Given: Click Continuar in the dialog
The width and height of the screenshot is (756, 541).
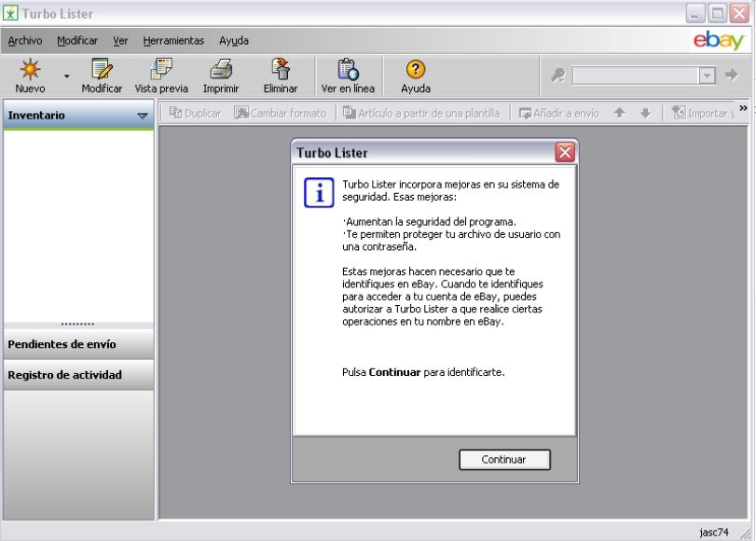Looking at the screenshot, I should click(x=504, y=460).
